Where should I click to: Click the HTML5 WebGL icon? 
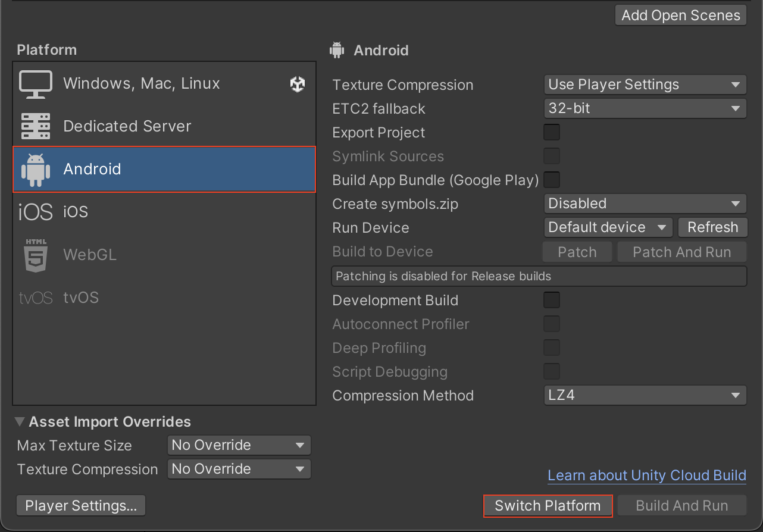[36, 255]
